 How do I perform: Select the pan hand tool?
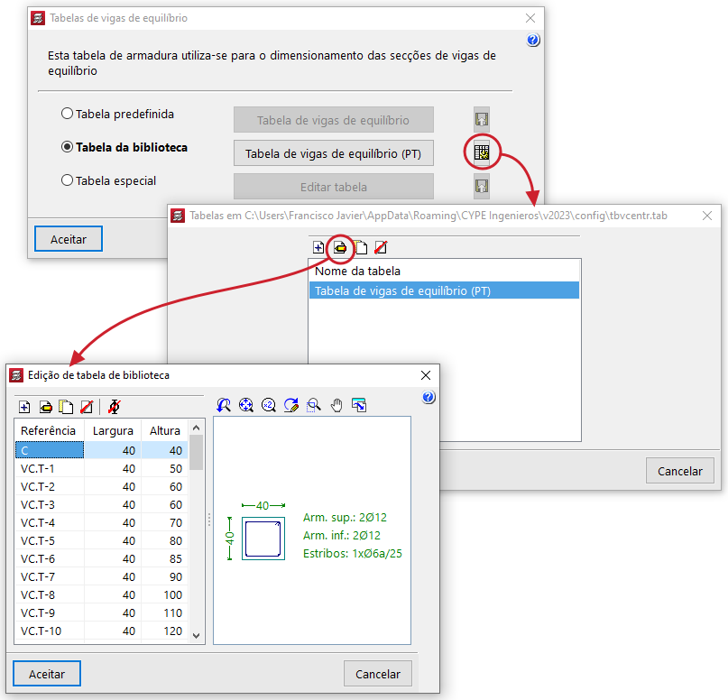click(x=337, y=406)
